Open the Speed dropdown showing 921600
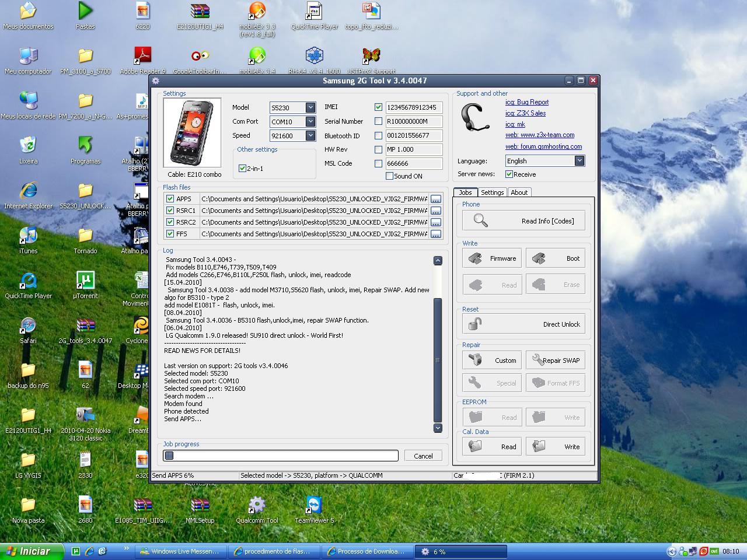This screenshot has width=747, height=560. coord(310,135)
